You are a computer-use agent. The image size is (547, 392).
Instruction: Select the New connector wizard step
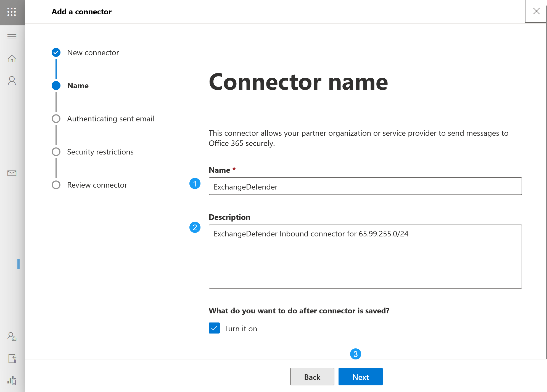tap(93, 52)
